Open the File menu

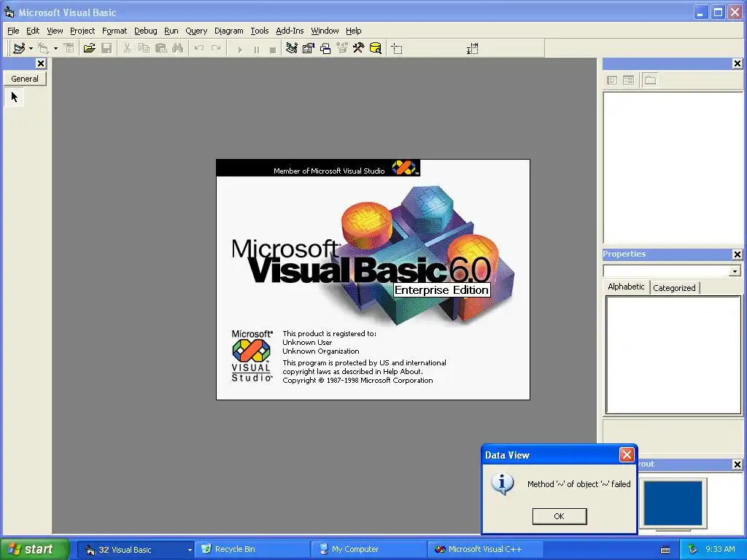pyautogui.click(x=13, y=31)
